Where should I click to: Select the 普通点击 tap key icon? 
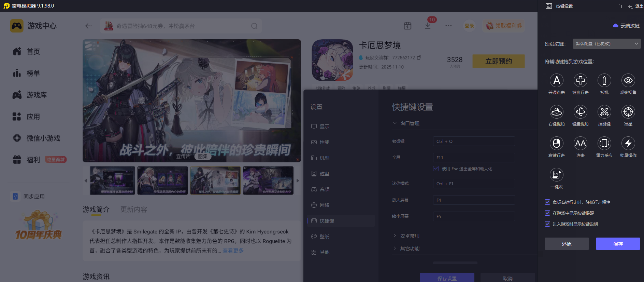pyautogui.click(x=556, y=81)
